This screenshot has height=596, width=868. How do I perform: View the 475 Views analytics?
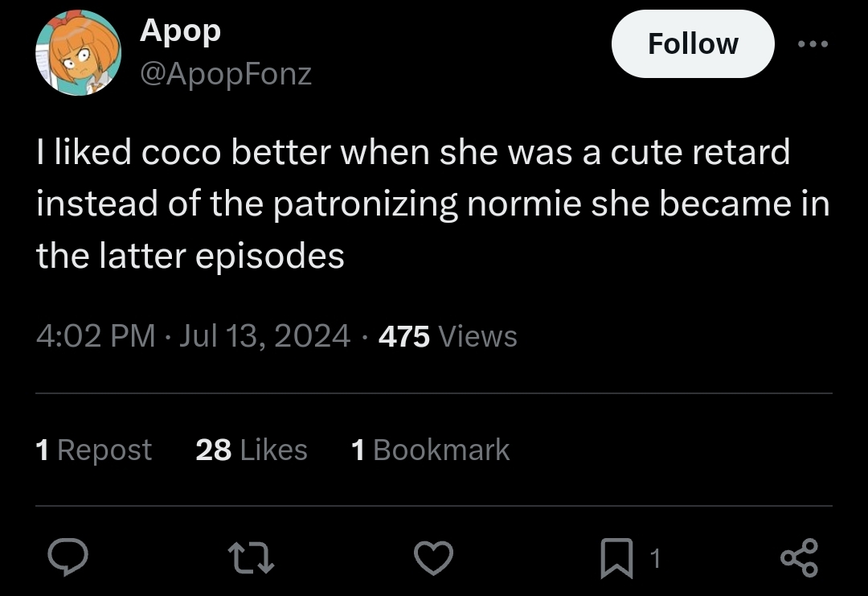(448, 336)
